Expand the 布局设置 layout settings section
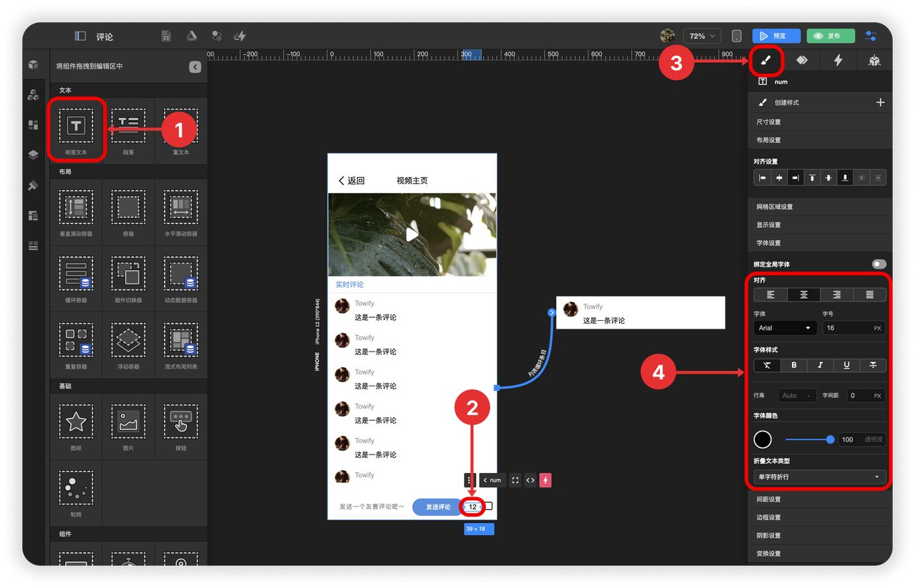 pos(820,140)
